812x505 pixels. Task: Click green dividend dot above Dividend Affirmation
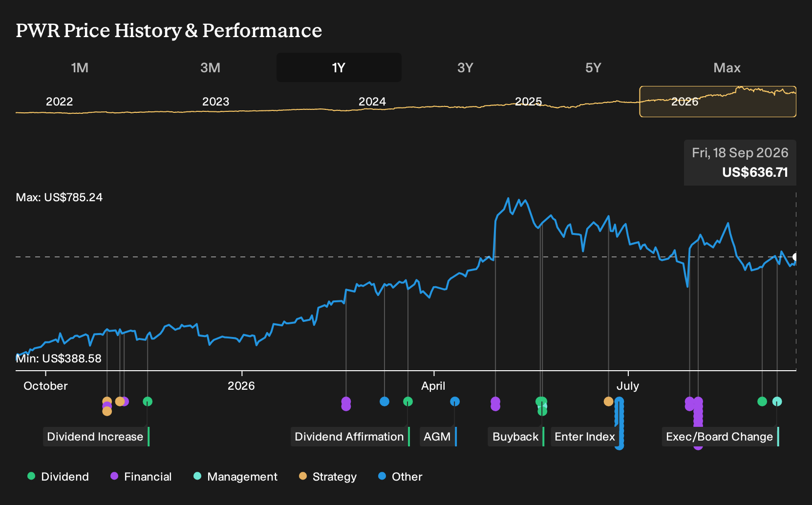[x=408, y=401]
